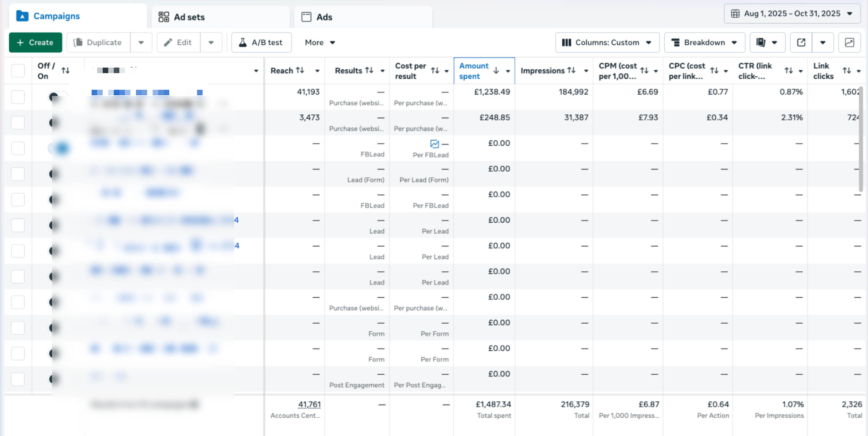Open the Breakdown dropdown
868x436 pixels.
[704, 42]
